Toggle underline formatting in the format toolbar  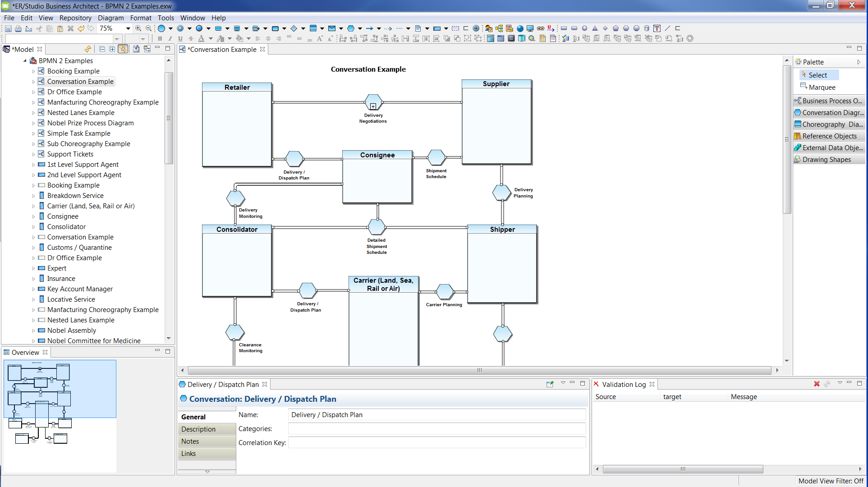coord(180,38)
